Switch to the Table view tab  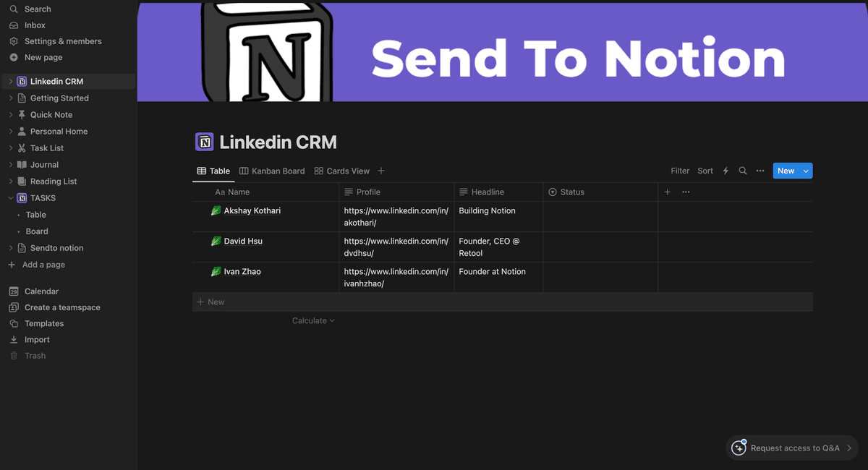pos(213,171)
